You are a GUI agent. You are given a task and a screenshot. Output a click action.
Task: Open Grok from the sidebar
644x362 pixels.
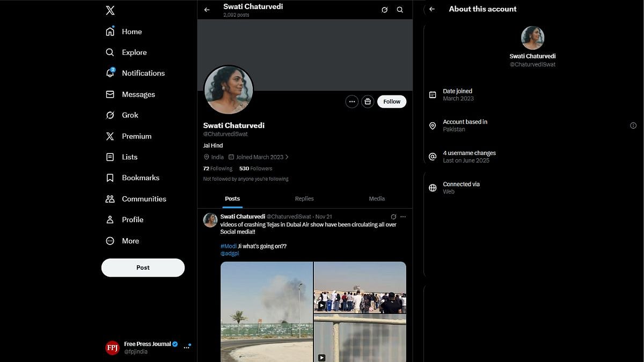pos(130,115)
